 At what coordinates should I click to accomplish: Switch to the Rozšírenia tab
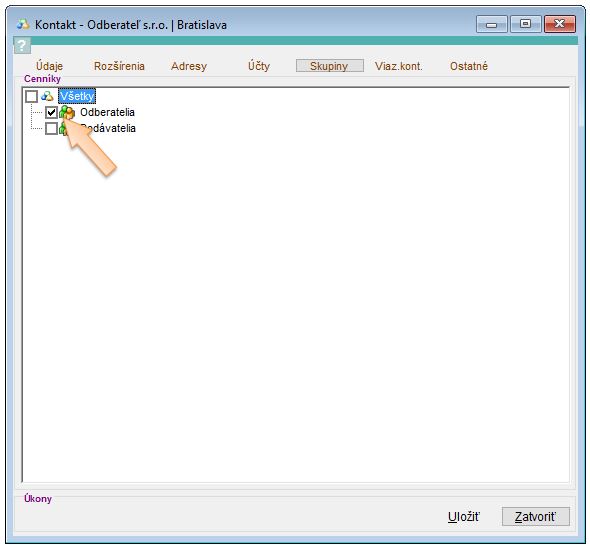(x=119, y=66)
